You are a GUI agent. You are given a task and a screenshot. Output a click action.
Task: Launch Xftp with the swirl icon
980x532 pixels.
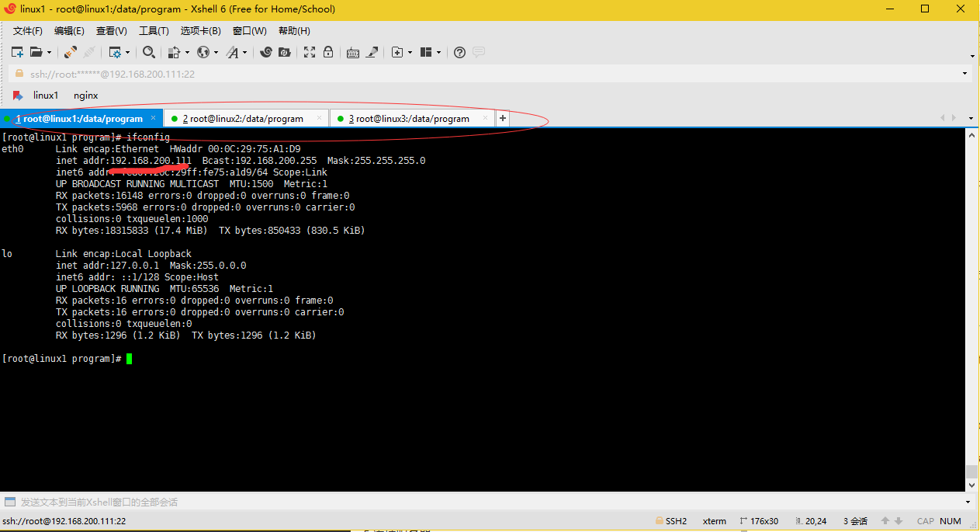click(266, 52)
